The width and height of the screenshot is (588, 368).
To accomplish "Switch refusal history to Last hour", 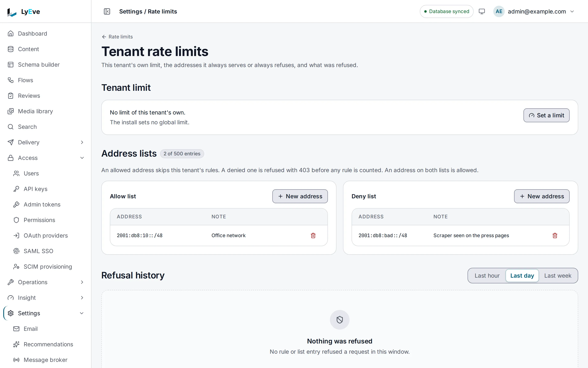I will tap(487, 276).
